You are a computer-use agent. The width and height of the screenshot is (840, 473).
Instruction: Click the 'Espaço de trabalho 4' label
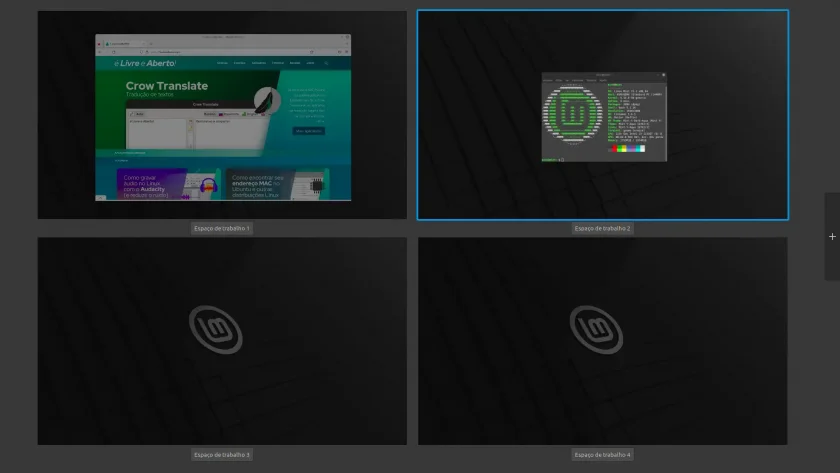(602, 455)
